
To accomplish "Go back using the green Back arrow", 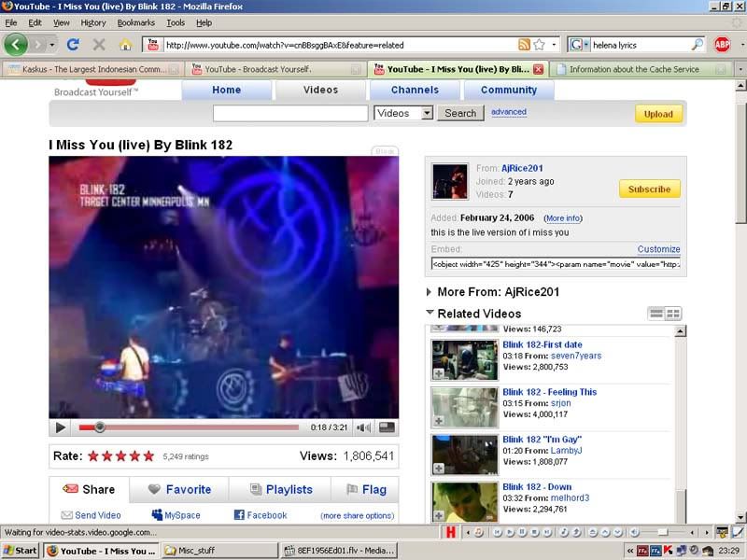I will (x=16, y=45).
